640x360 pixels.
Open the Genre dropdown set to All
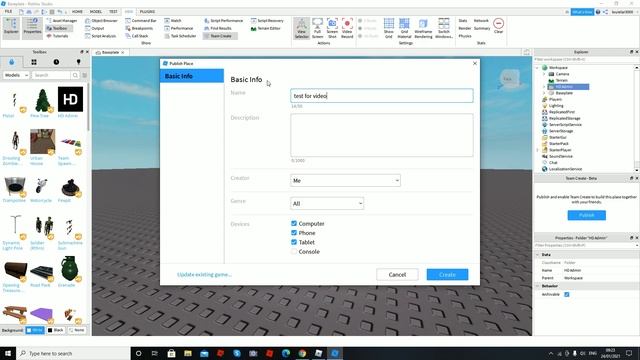coord(327,203)
